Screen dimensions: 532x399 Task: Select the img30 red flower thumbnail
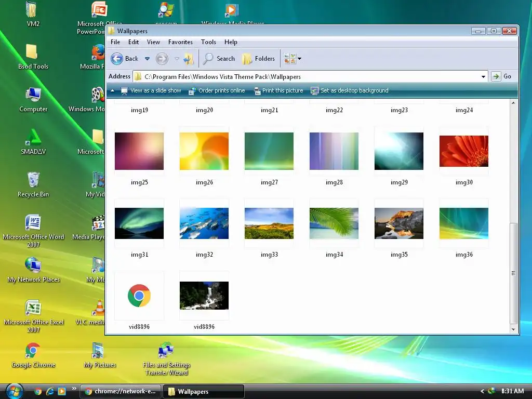point(464,151)
